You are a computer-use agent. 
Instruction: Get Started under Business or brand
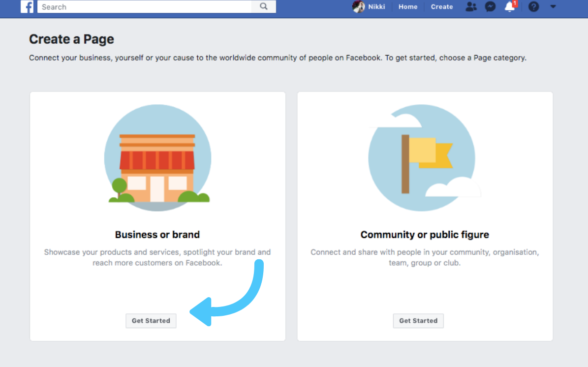[x=151, y=321]
